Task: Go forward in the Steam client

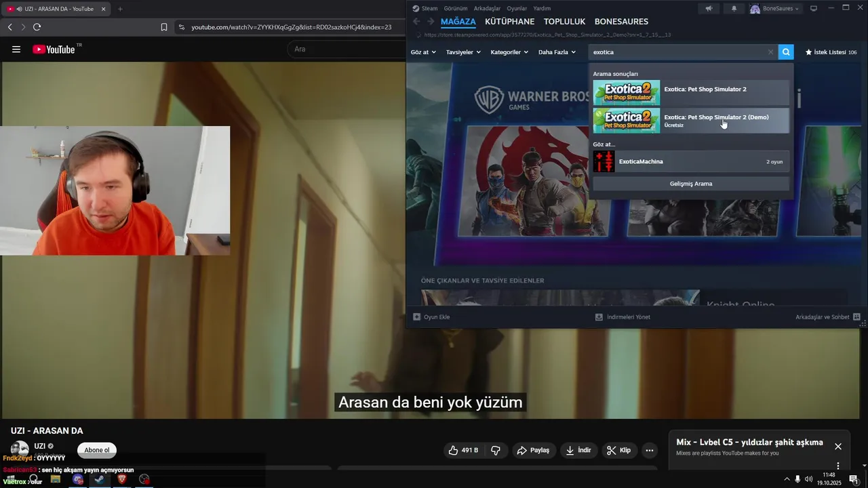Action: click(430, 22)
